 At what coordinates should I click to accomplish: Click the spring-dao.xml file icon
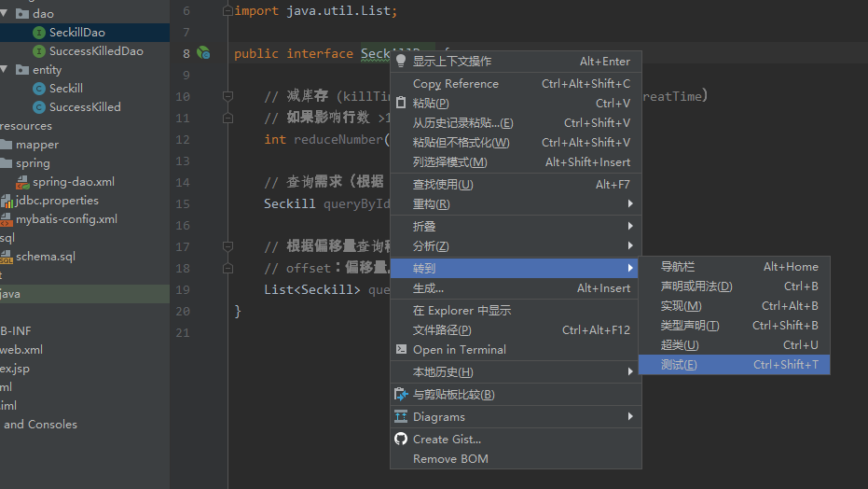22,182
